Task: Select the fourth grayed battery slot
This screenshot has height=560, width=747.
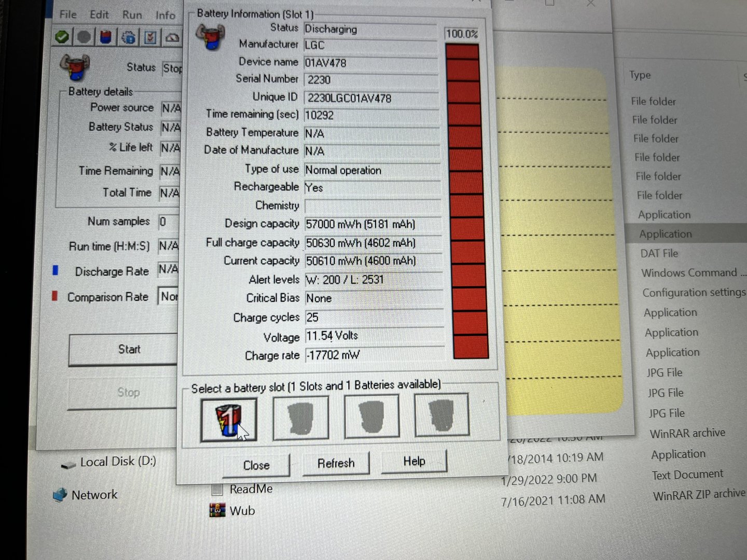Action: [x=441, y=414]
